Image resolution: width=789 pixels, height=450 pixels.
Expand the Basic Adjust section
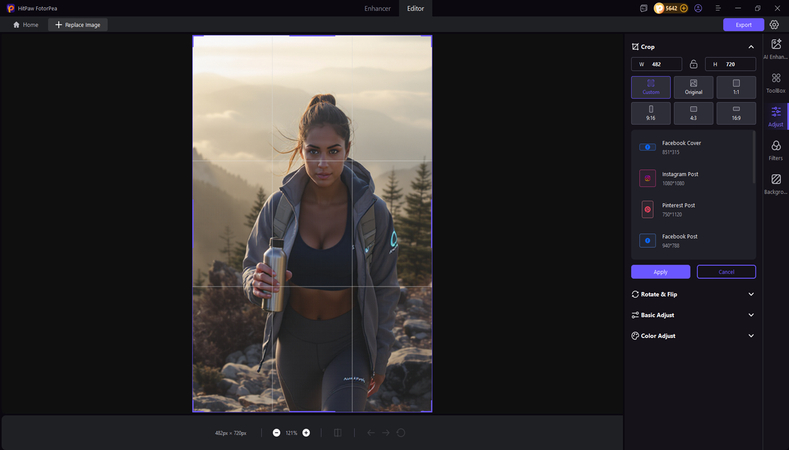click(x=751, y=315)
